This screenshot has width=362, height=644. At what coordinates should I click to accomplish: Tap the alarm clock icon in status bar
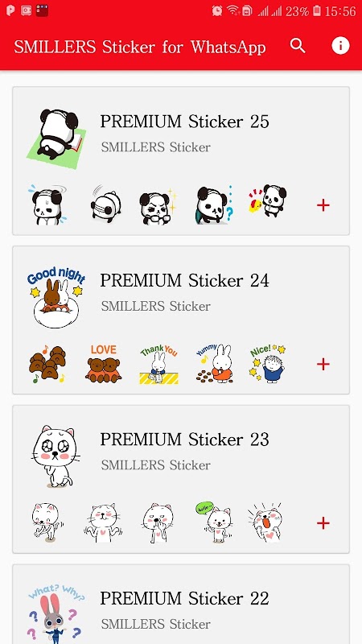click(217, 11)
